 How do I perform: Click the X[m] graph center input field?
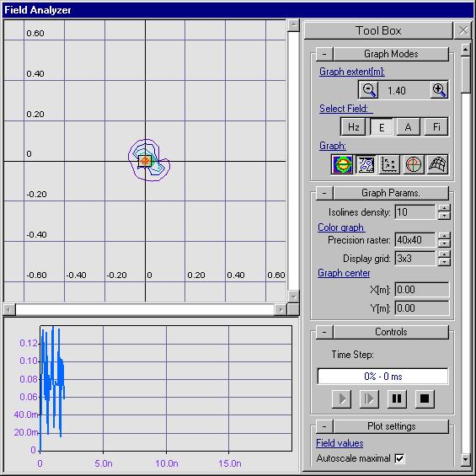point(422,290)
